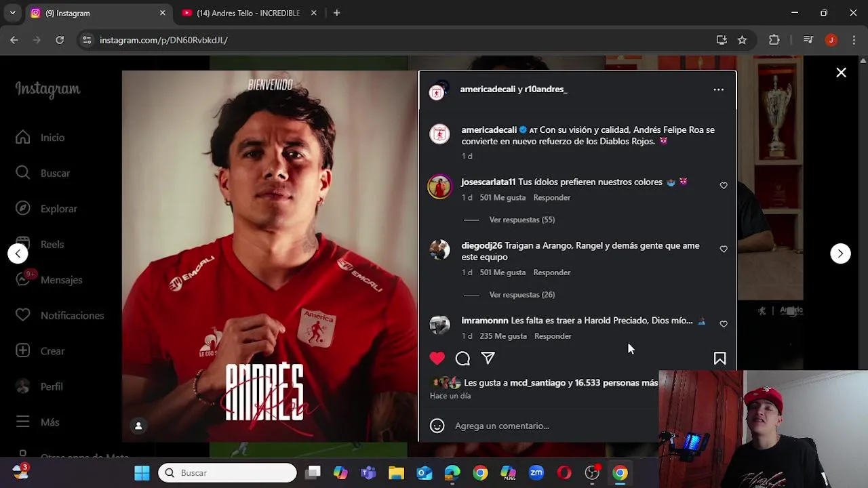Click the tagged people icon on the photo
Viewport: 868px width, 488px height.
138,426
